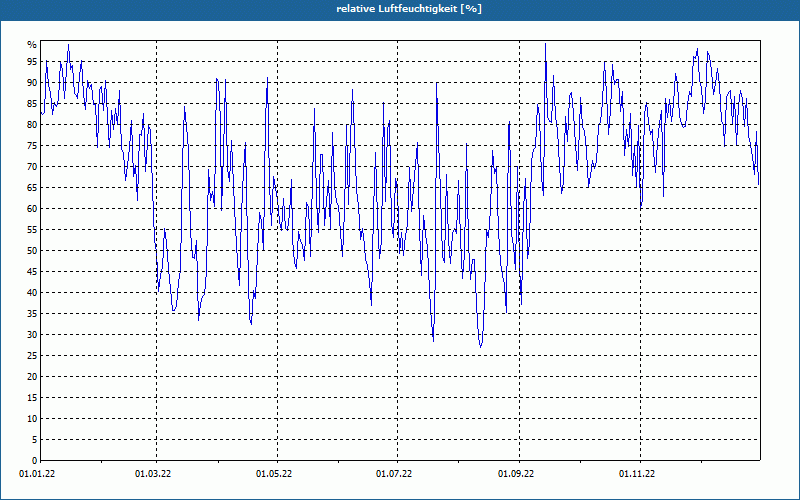Click the 30 value on y-axis
The image size is (800, 500).
pos(32,335)
